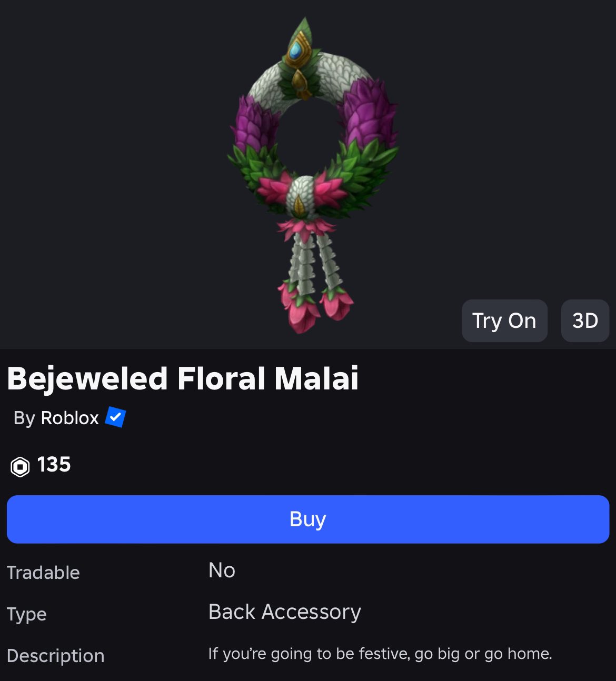
Task: Click the Type label
Action: point(27,615)
